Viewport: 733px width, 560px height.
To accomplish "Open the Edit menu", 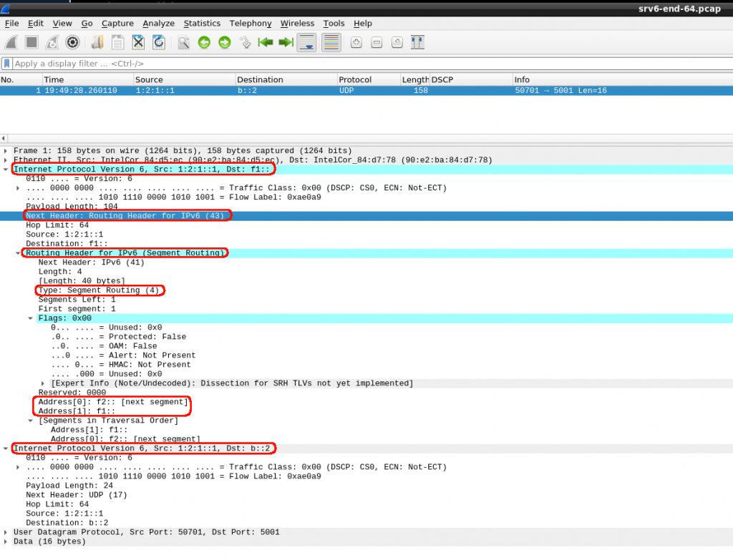I will (x=36, y=24).
